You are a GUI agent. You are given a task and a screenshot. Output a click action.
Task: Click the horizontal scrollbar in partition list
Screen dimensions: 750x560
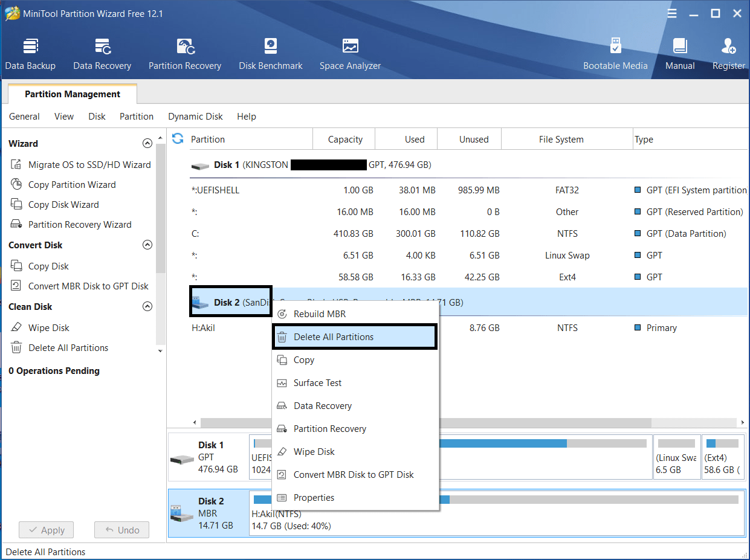(544, 423)
